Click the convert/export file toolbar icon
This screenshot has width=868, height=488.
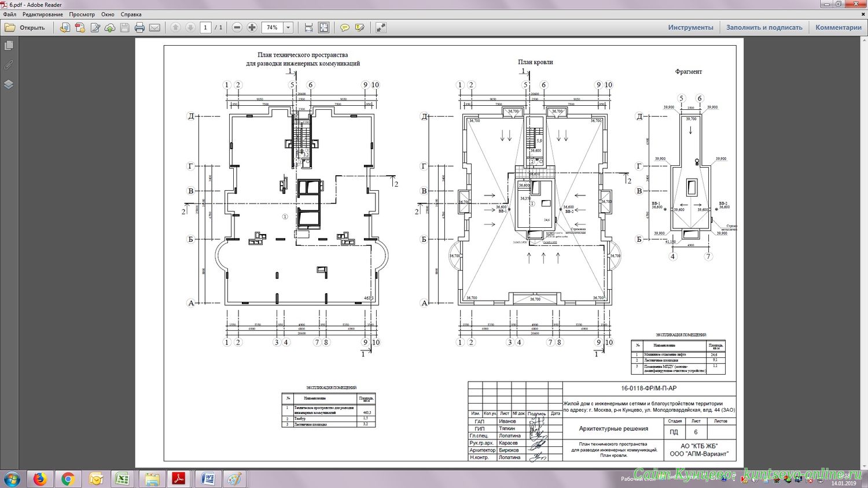pos(65,27)
